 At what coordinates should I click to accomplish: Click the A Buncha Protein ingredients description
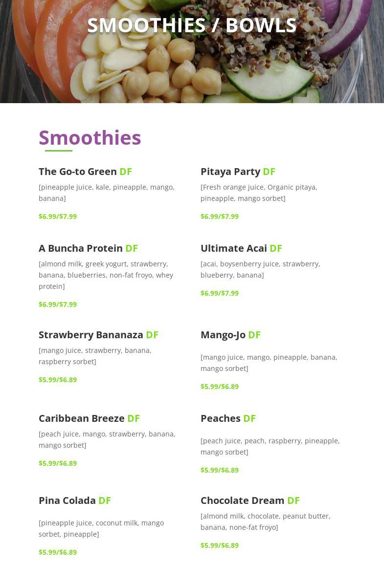106,275
